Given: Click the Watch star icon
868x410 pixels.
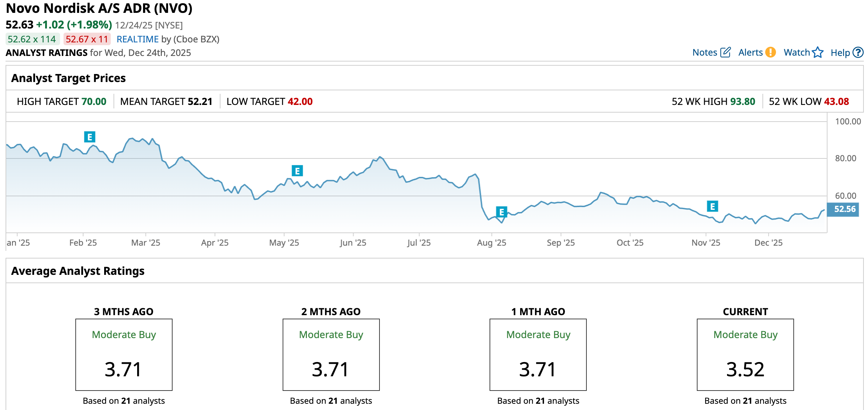Looking at the screenshot, I should pos(818,52).
